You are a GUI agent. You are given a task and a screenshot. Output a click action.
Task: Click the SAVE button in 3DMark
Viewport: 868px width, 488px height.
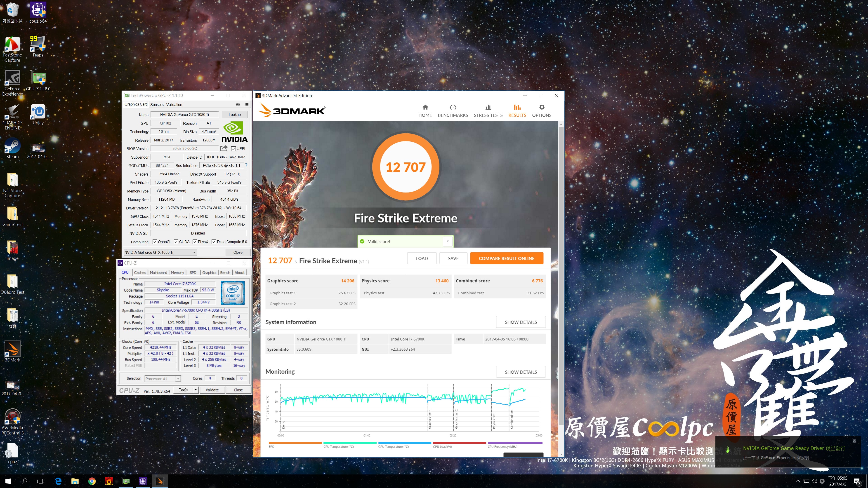453,258
